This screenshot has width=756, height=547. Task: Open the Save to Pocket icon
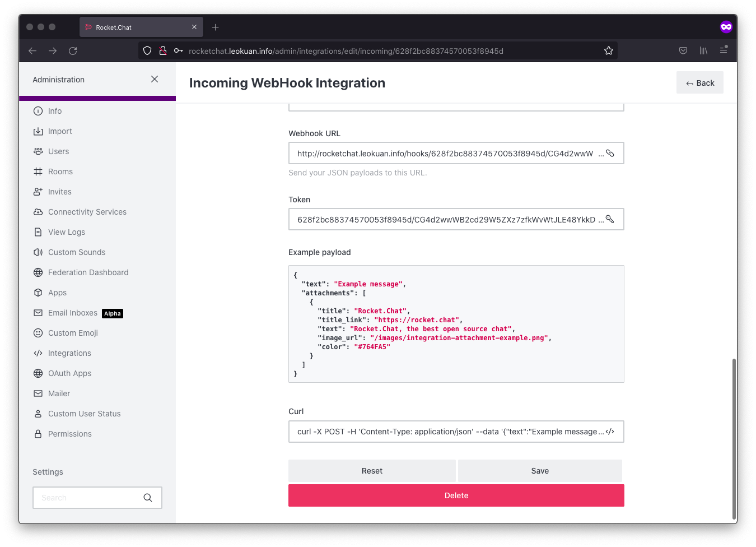683,50
